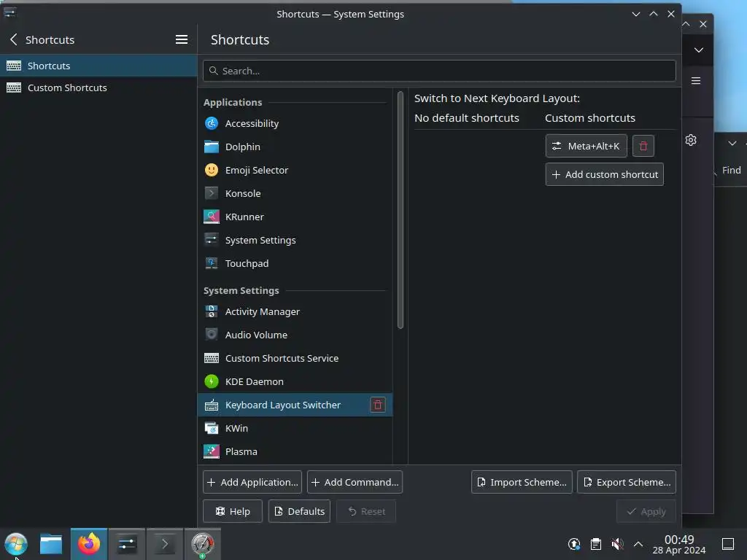Click the Add Command button
Screen dimensions: 747x560
[x=355, y=482]
